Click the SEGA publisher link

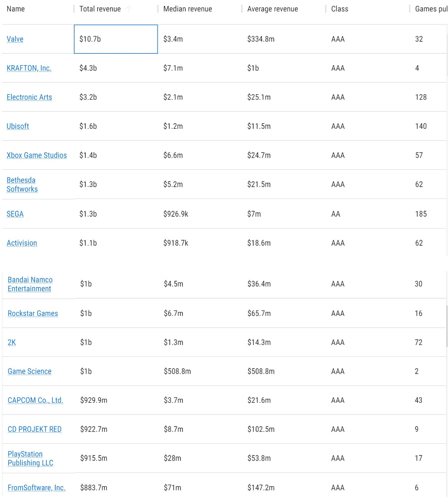15,214
